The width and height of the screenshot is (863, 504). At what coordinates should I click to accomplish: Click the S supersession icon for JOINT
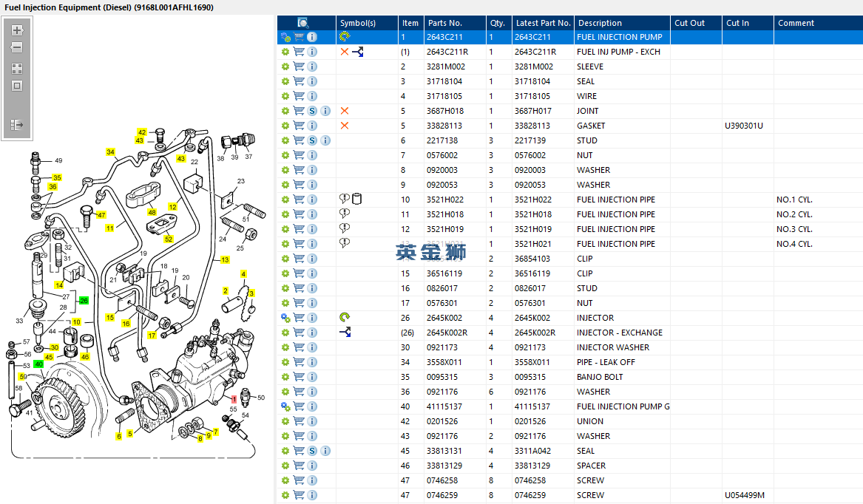coord(312,111)
